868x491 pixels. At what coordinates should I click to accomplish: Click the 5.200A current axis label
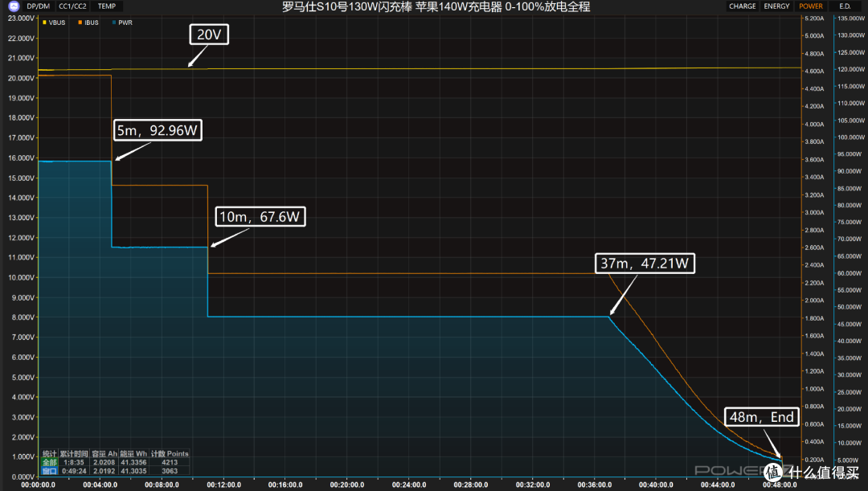pos(814,18)
